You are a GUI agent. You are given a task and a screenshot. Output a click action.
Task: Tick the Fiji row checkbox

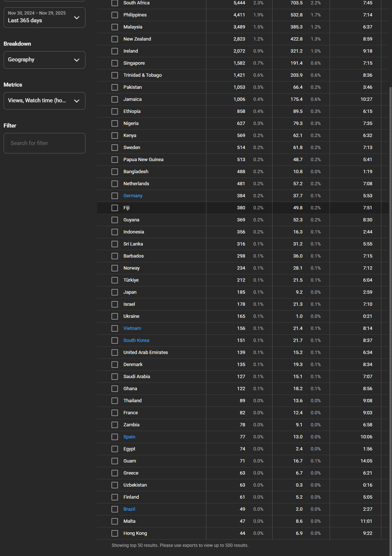point(115,208)
